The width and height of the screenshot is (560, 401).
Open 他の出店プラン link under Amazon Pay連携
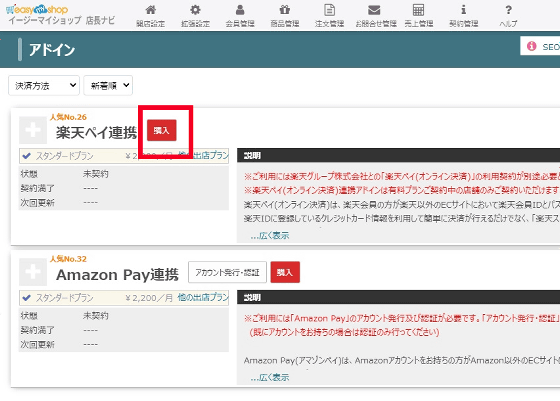pyautogui.click(x=203, y=297)
